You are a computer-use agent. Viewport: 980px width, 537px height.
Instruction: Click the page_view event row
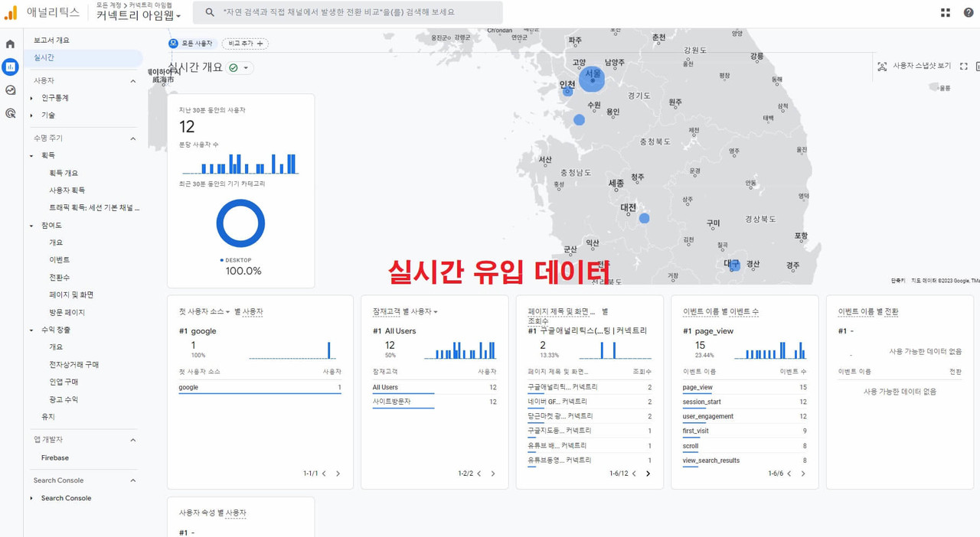pyautogui.click(x=744, y=388)
